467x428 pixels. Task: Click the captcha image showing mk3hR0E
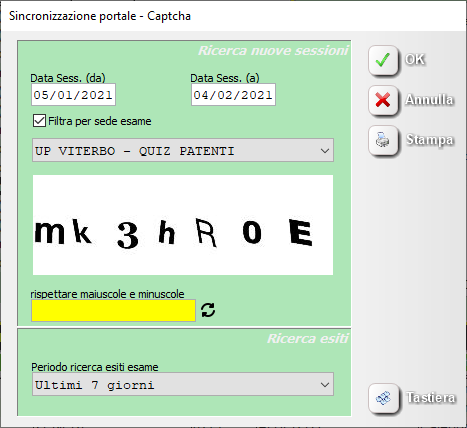[183, 225]
